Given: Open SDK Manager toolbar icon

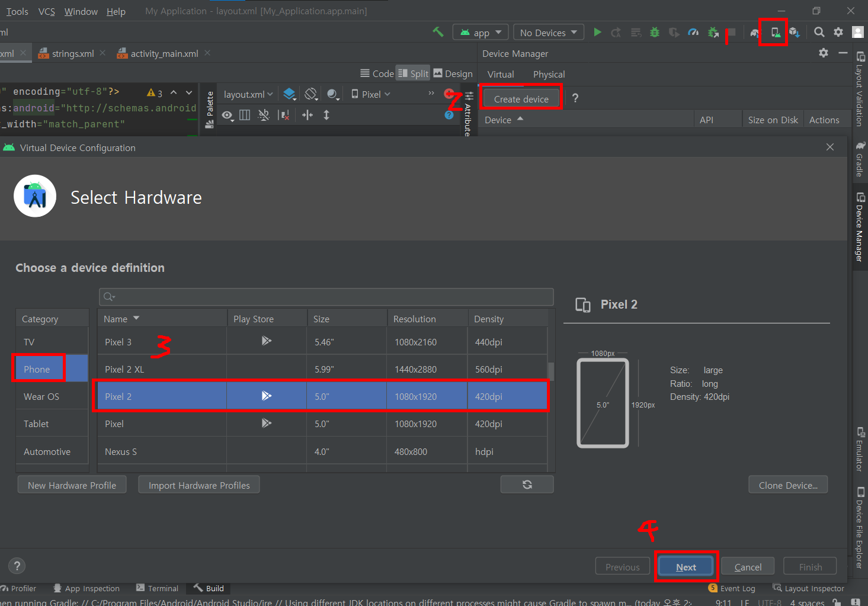Looking at the screenshot, I should point(795,32).
